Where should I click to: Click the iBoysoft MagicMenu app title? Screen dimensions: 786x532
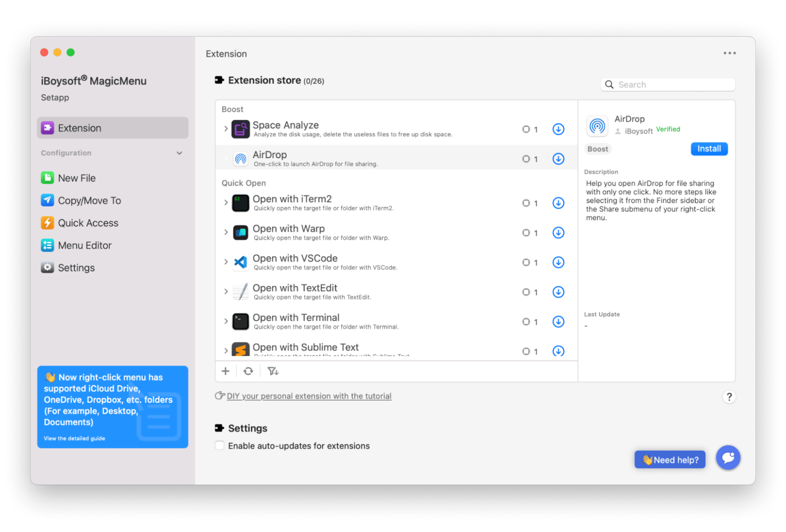tap(94, 81)
